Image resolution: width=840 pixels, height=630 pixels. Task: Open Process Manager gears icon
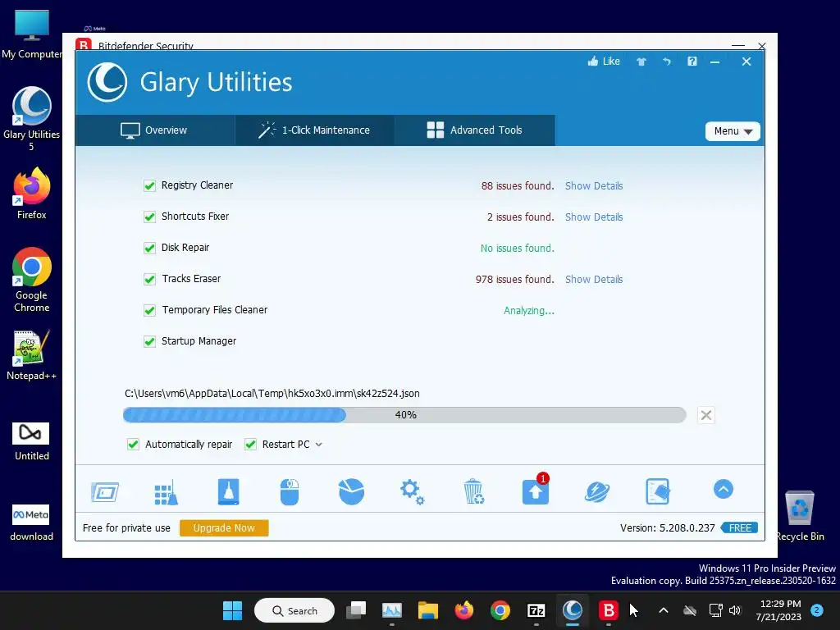point(413,492)
